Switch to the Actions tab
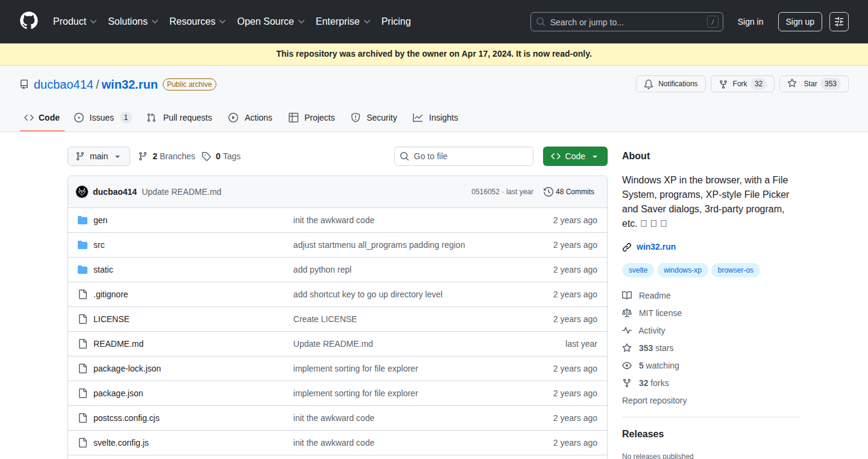The width and height of the screenshot is (868, 459). (x=250, y=118)
